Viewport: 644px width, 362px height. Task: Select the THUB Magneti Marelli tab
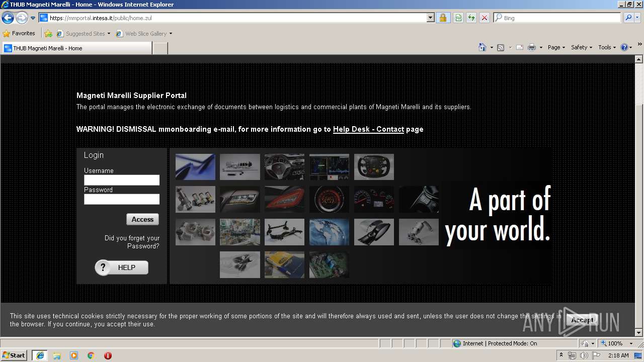tap(76, 48)
